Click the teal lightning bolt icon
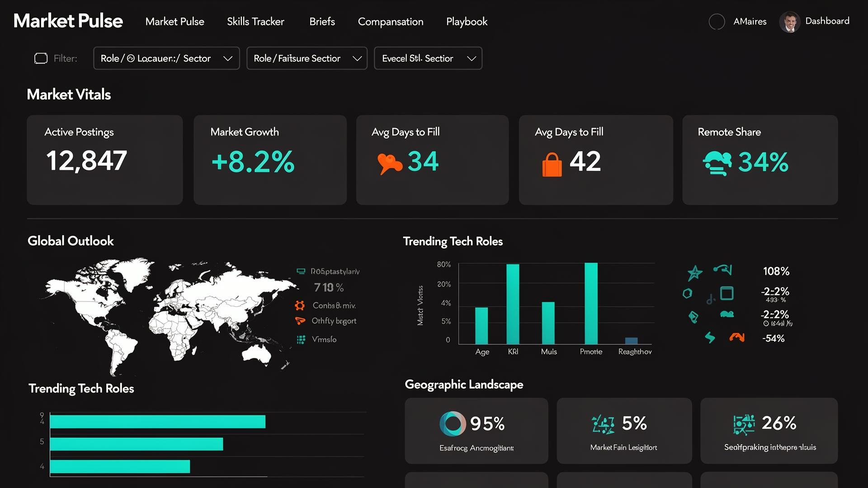The image size is (868, 488). click(x=710, y=338)
